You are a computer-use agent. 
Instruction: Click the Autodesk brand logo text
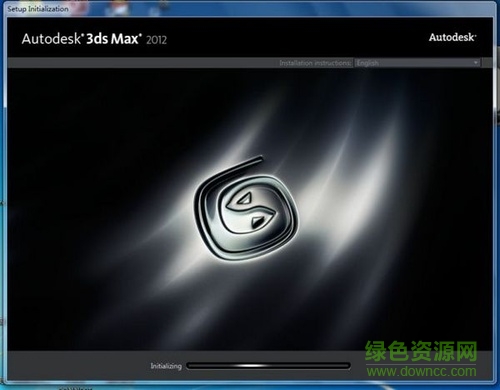click(452, 37)
